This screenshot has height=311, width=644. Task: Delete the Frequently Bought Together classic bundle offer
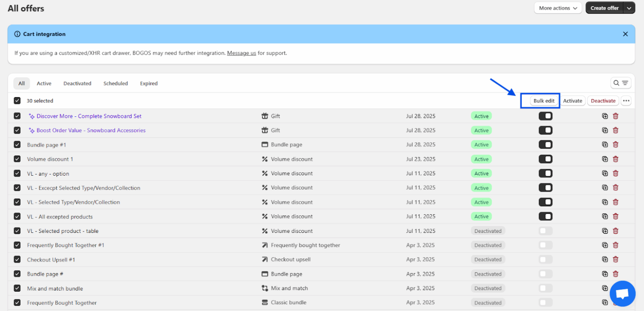click(616, 302)
